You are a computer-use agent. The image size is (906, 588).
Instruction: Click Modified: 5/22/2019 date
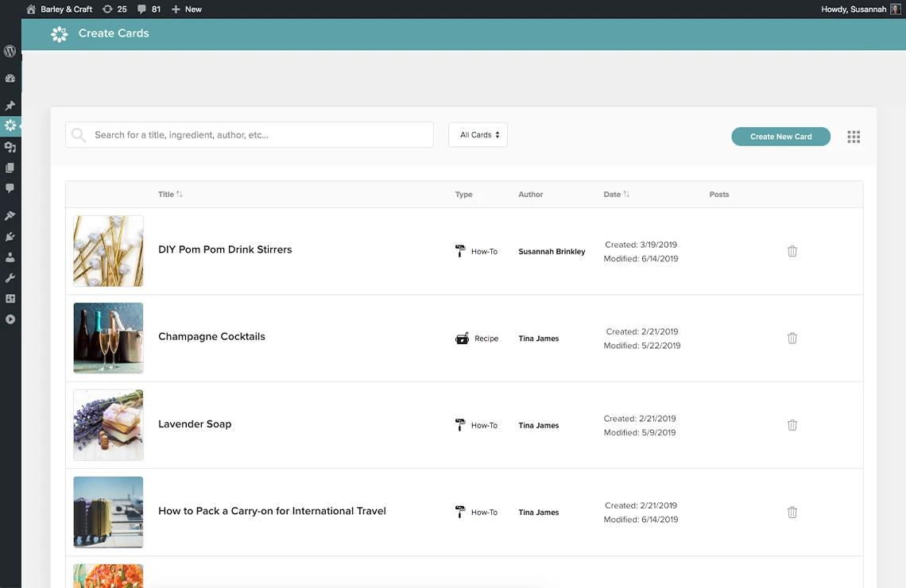(x=642, y=346)
